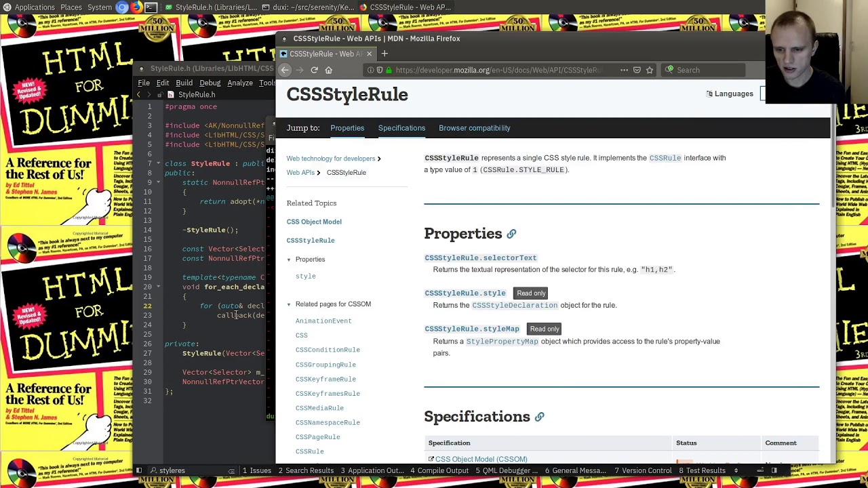Screen dimensions: 868x488
Task: Save page to Pocket
Action: click(637, 70)
